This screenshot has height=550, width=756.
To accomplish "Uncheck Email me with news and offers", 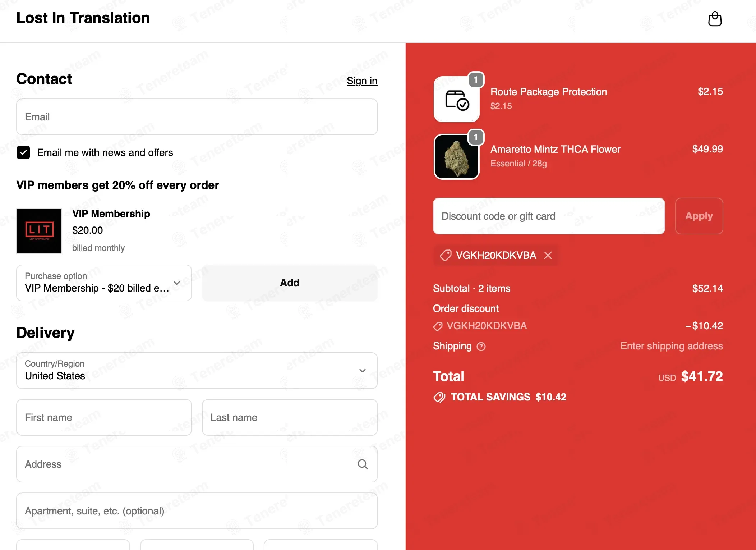I will 23,152.
